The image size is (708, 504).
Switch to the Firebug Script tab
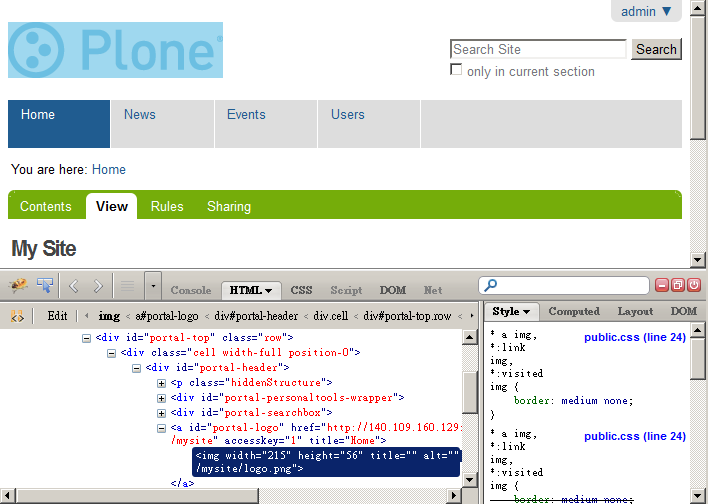(346, 290)
